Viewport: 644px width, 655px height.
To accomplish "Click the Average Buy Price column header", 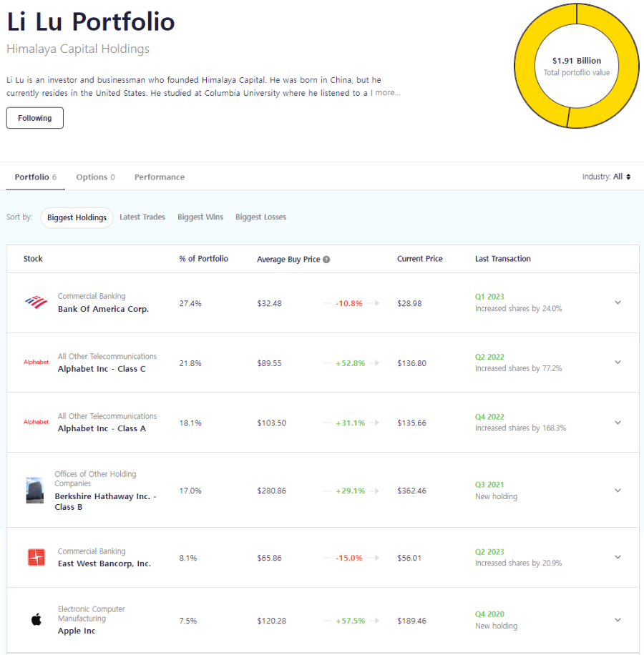I will 288,260.
